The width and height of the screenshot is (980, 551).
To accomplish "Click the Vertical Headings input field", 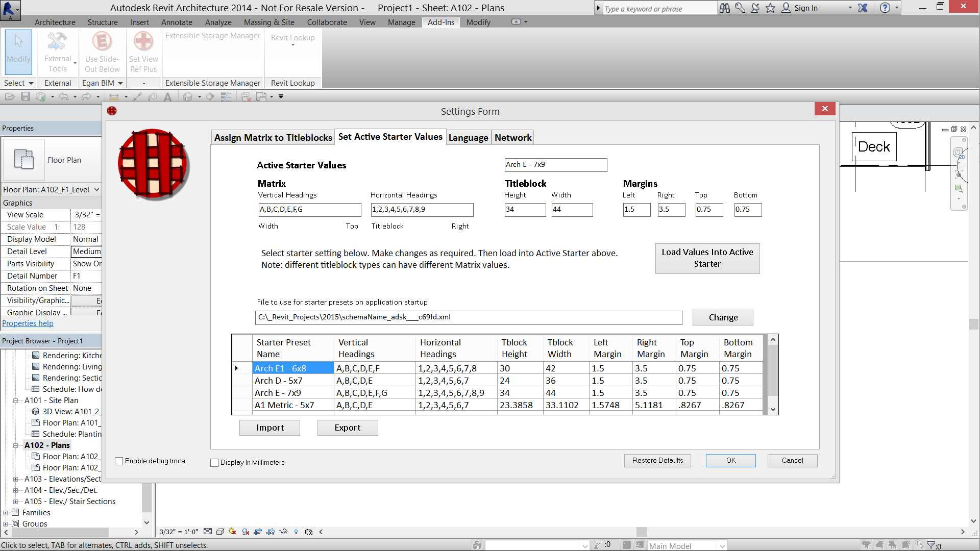I will coord(309,210).
